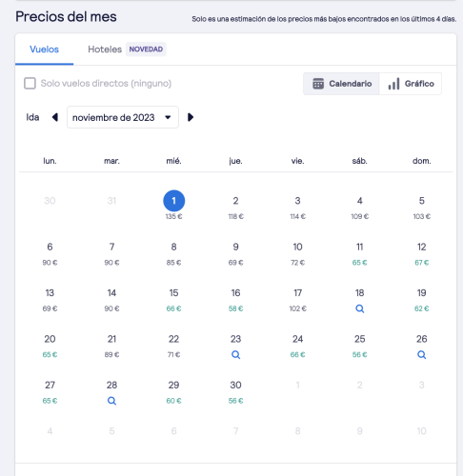The height and width of the screenshot is (476, 463).
Task: Click the NOVEDAD badge next to Hoteles
Action: tap(146, 50)
